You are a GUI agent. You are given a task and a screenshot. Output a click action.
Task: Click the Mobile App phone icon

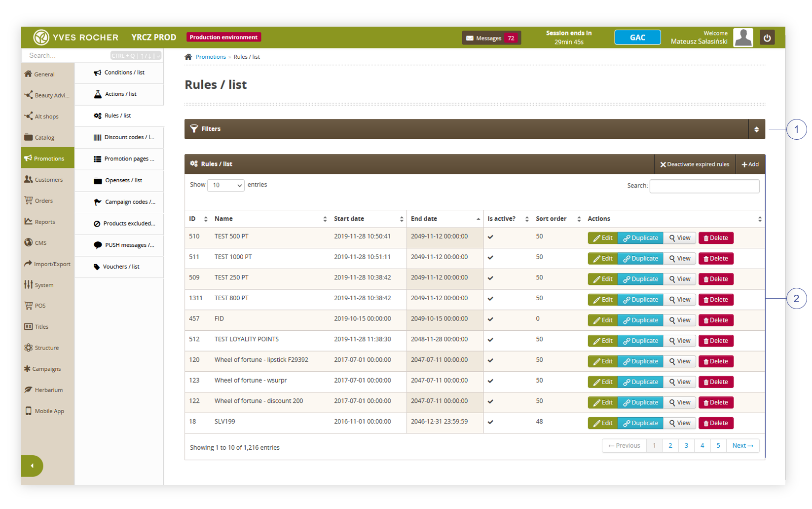pyautogui.click(x=29, y=411)
